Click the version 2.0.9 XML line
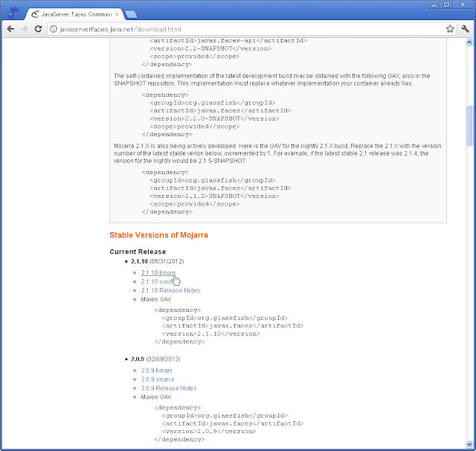Screen dimensions: 476x451 click(x=209, y=431)
